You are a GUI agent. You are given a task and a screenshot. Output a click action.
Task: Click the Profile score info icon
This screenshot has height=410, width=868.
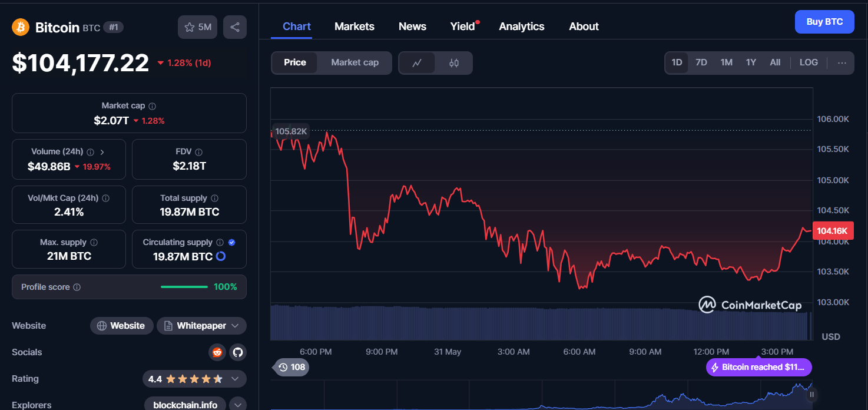77,287
